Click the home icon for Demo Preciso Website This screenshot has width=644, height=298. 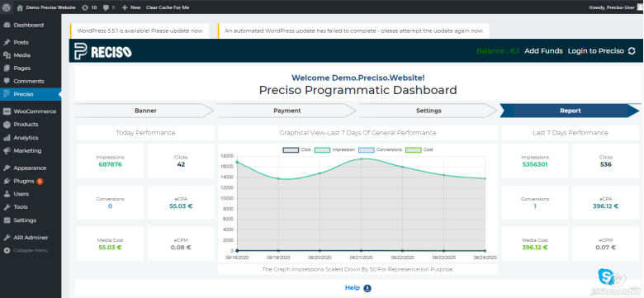[20, 7]
